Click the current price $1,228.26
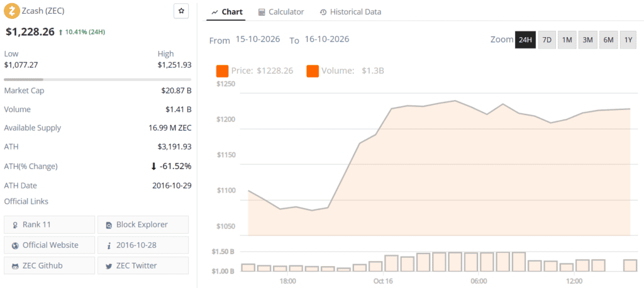Image resolution: width=644 pixels, height=288 pixels. click(x=29, y=31)
